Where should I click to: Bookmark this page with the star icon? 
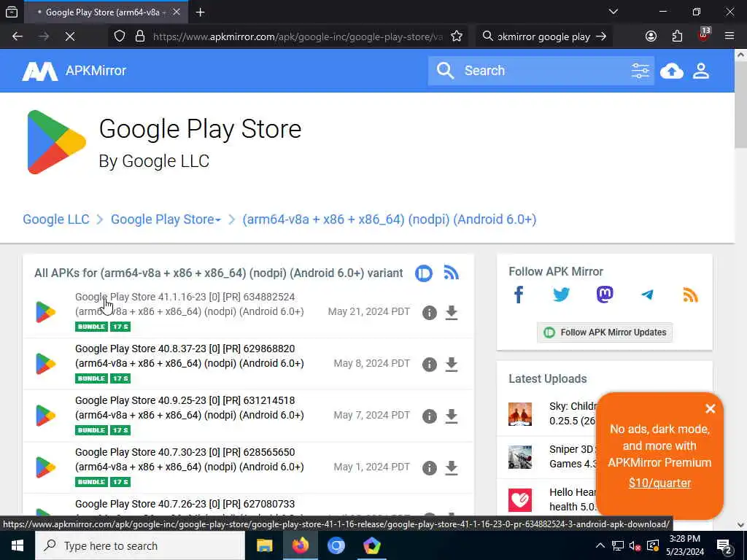pos(457,36)
